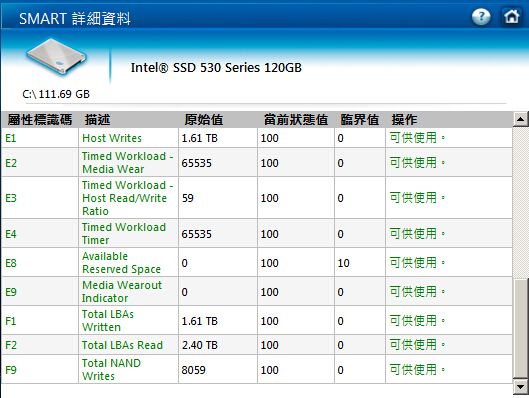
Task: Open Timed Workload Host Read/Write Ratio attribute
Action: pos(128,198)
